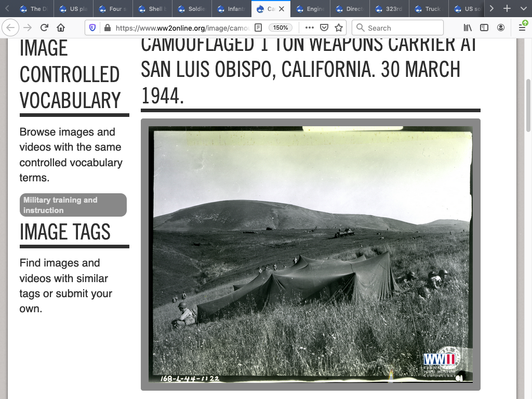532x399 pixels.
Task: Save page to Pocket
Action: [x=324, y=28]
